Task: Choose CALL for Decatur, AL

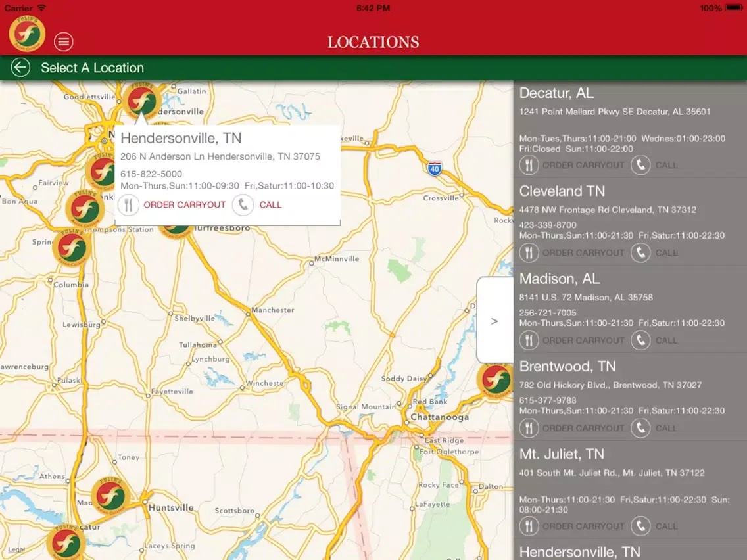Action: 666,165
